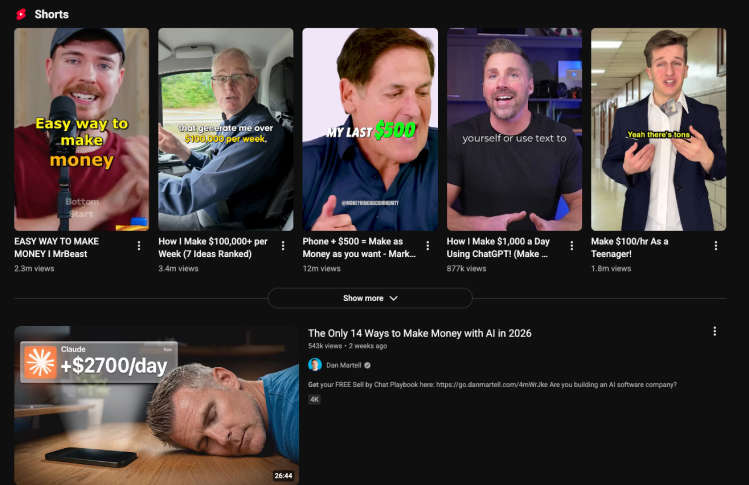The image size is (749, 485).
Task: Expand shorts shelf with Show more
Action: pyautogui.click(x=370, y=298)
